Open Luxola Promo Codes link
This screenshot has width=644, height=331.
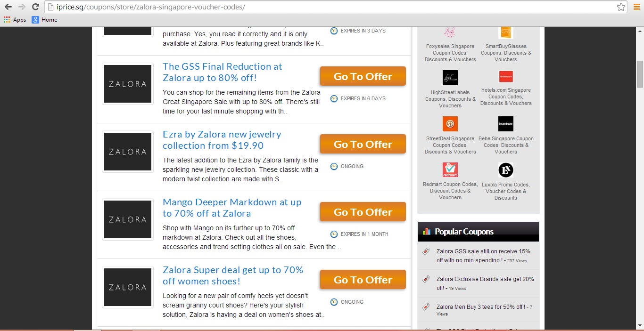pos(506,191)
